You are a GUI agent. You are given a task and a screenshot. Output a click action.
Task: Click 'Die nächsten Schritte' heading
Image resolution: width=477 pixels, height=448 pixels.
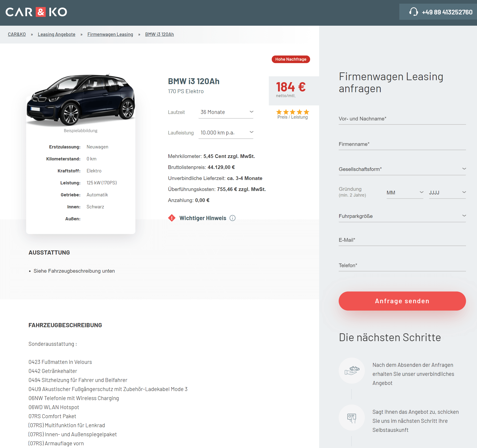[390, 337]
